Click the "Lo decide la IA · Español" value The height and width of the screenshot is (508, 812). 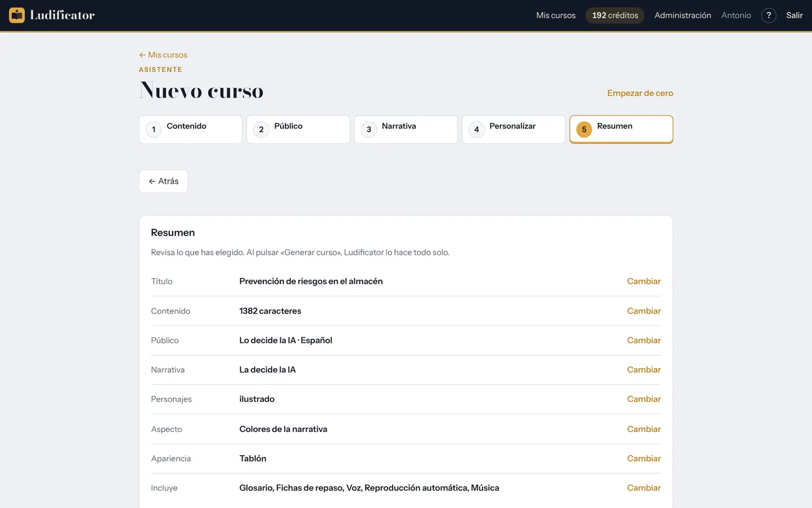286,340
